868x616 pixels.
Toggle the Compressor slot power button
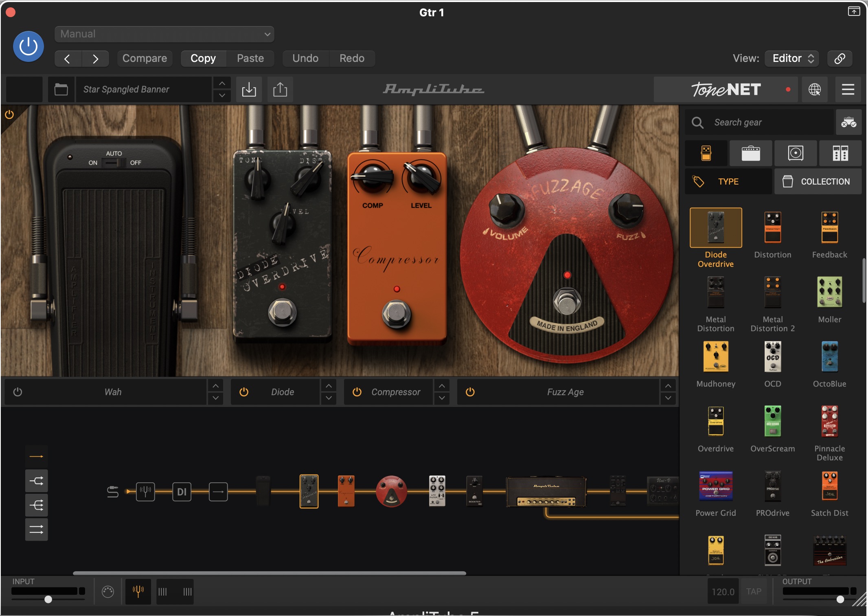[357, 392]
